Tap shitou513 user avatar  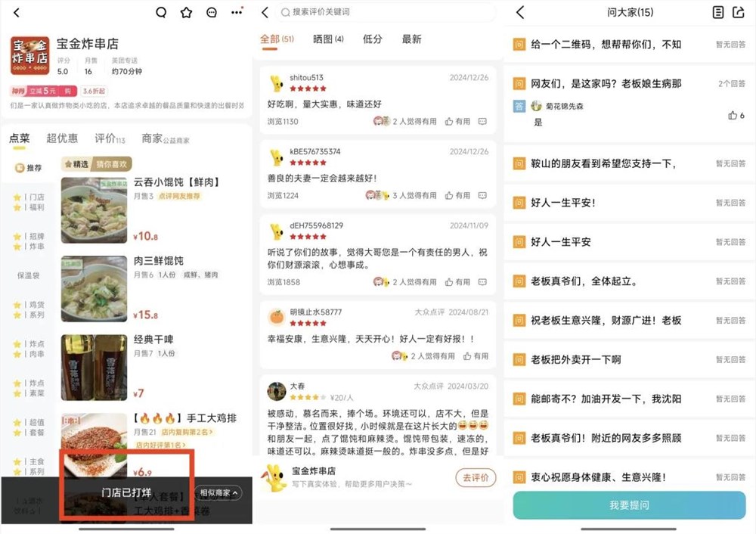click(x=277, y=83)
